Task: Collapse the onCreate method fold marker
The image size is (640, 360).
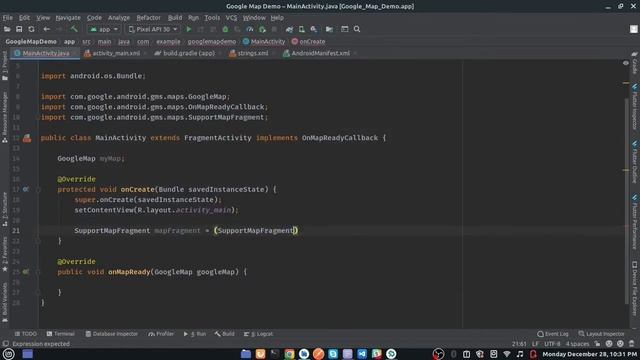Action: [x=38, y=189]
